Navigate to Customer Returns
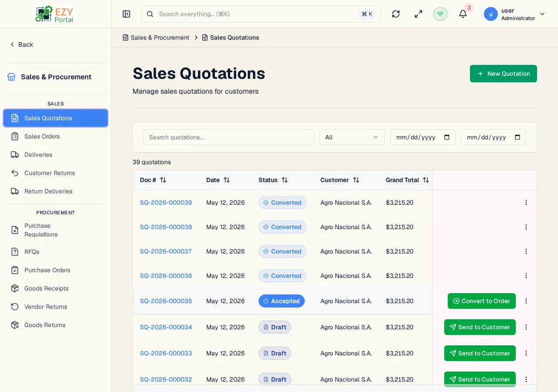Screen dimensions: 558x392 (55, 173)
